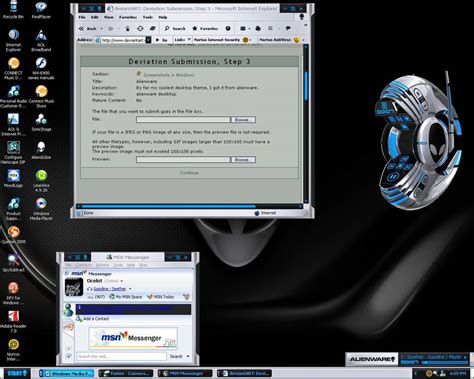
Task: Open the View menu in Internet Explorer
Action: click(109, 17)
